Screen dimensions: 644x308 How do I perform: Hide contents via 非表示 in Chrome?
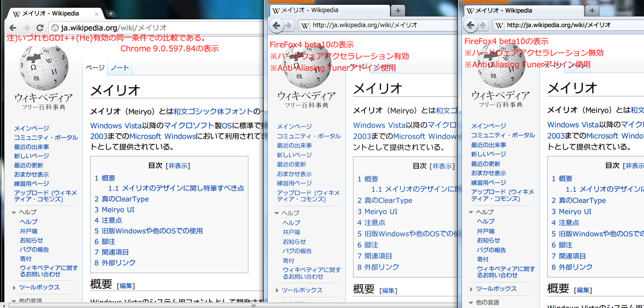[178, 166]
